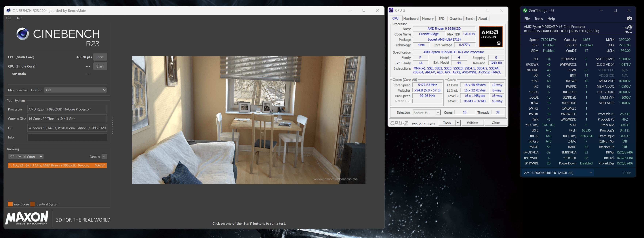Open the CPU (Multi Core) ranking dropdown
Screen dimensions: 644x238
26,157
